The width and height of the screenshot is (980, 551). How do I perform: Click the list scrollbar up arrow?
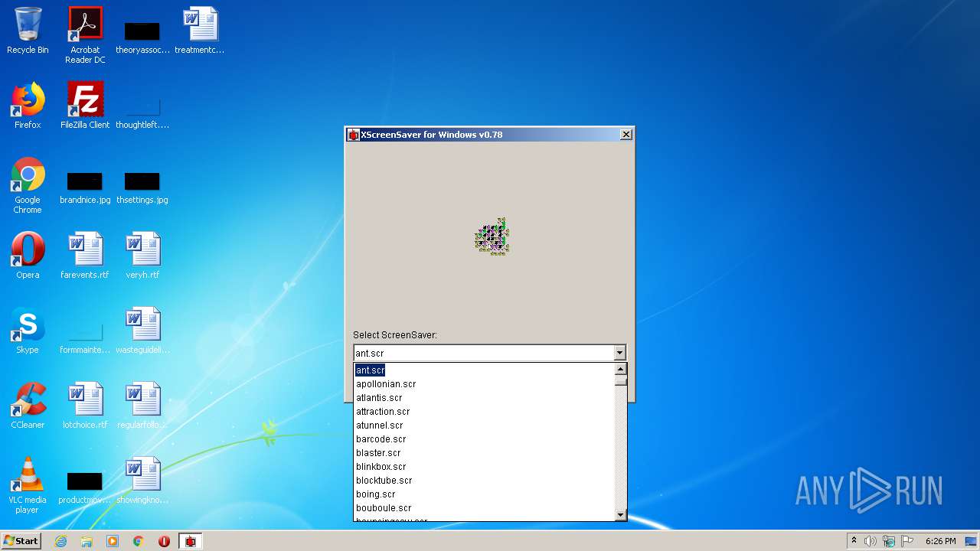(621, 370)
